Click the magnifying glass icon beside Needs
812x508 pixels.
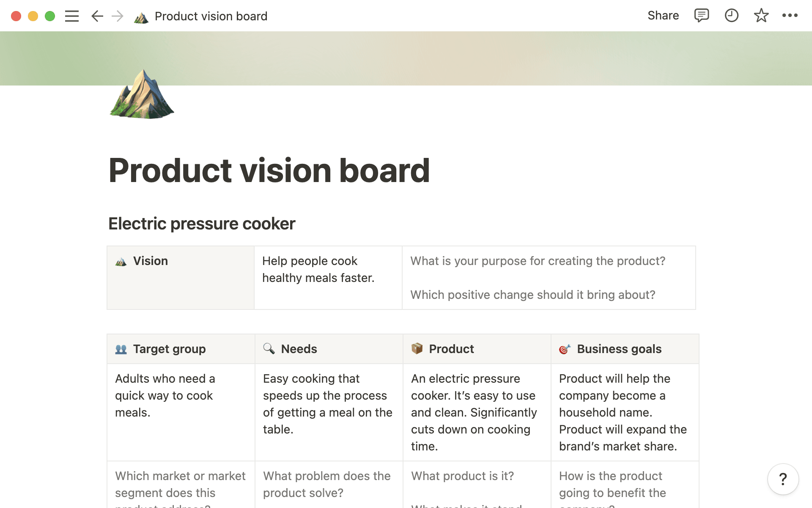pos(269,349)
